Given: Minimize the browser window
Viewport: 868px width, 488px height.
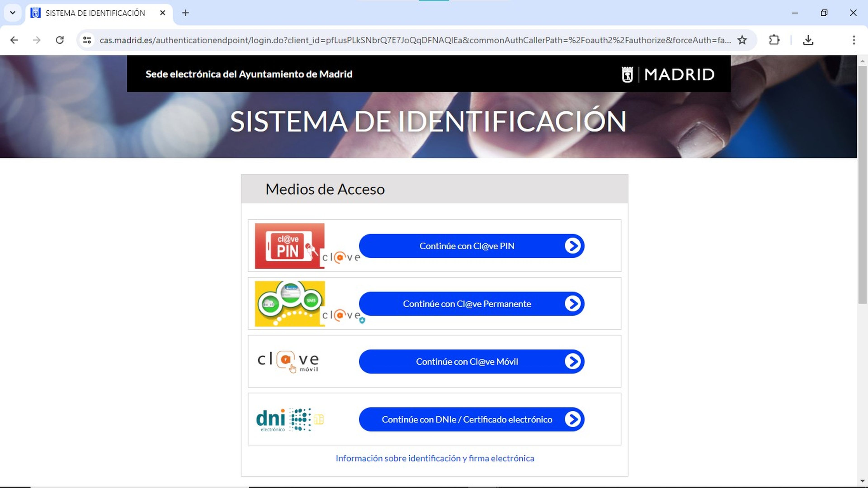Looking at the screenshot, I should pyautogui.click(x=795, y=13).
